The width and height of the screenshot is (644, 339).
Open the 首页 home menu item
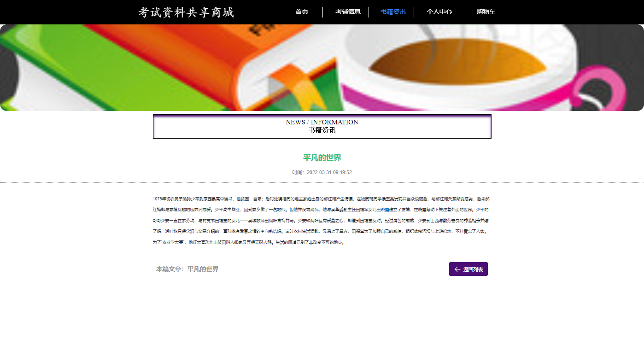302,12
